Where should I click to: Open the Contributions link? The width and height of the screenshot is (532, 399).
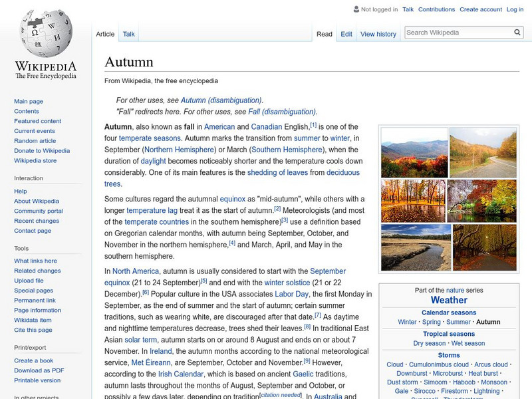[x=436, y=9]
